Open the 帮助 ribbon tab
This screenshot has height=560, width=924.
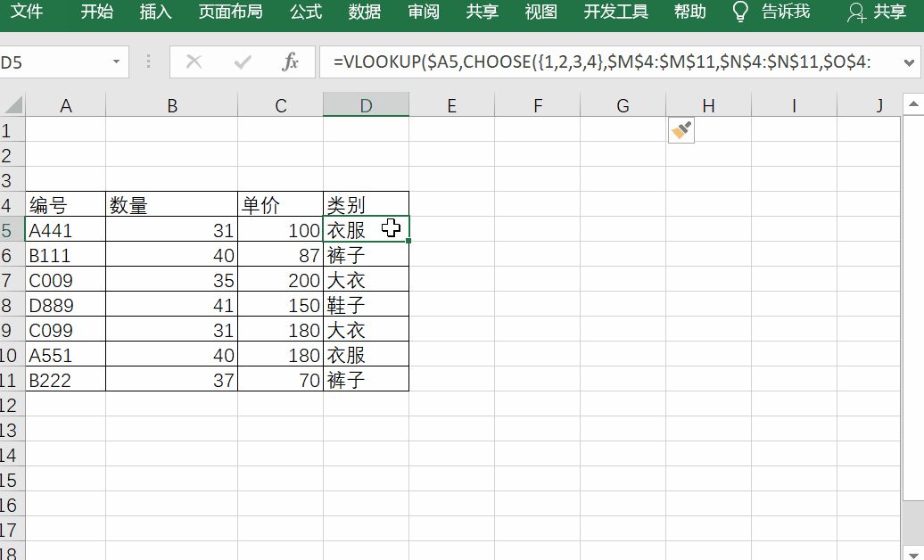690,12
